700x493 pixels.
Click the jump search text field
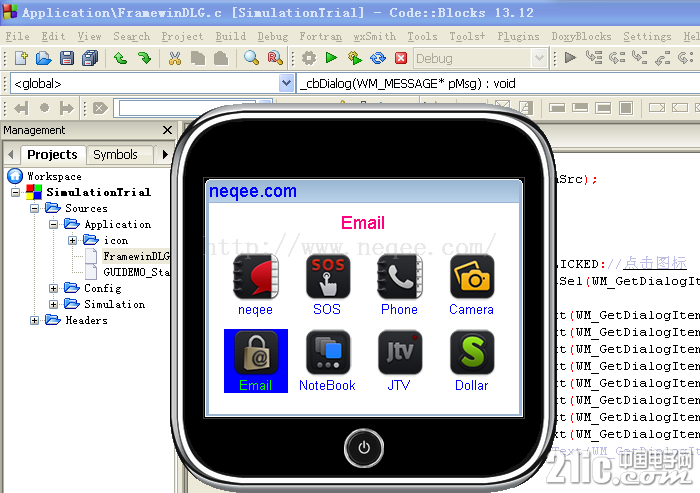188,108
